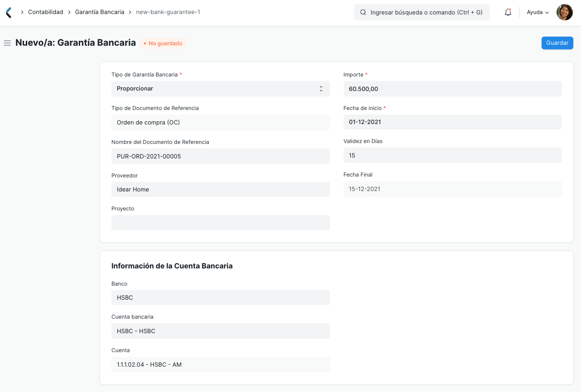Open the notifications bell icon
Viewport: 581px width, 392px height.
pos(508,13)
